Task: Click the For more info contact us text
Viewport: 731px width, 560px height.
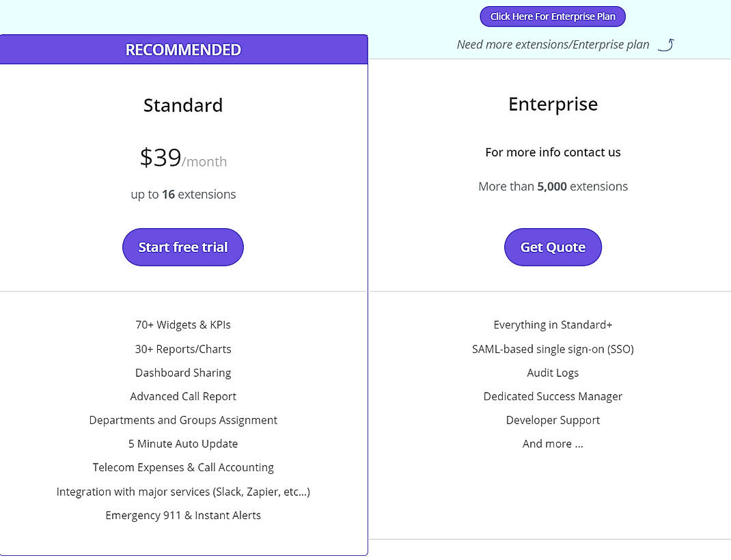Action: 553,152
